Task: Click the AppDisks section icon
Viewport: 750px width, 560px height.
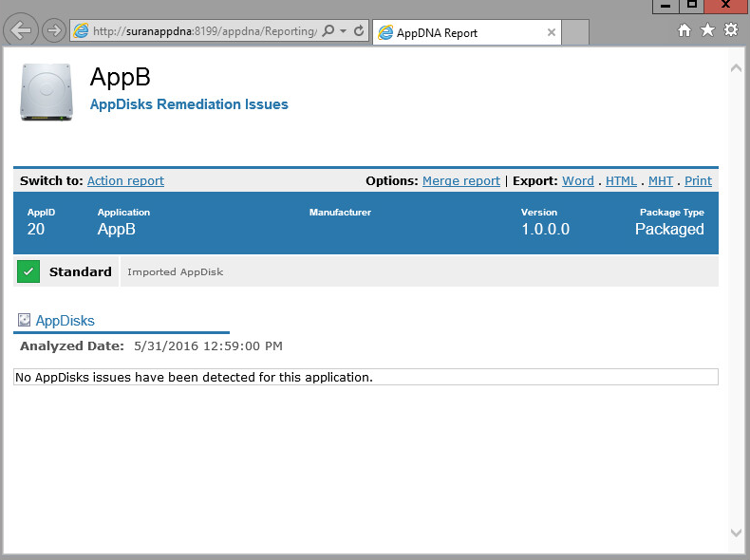Action: coord(24,320)
